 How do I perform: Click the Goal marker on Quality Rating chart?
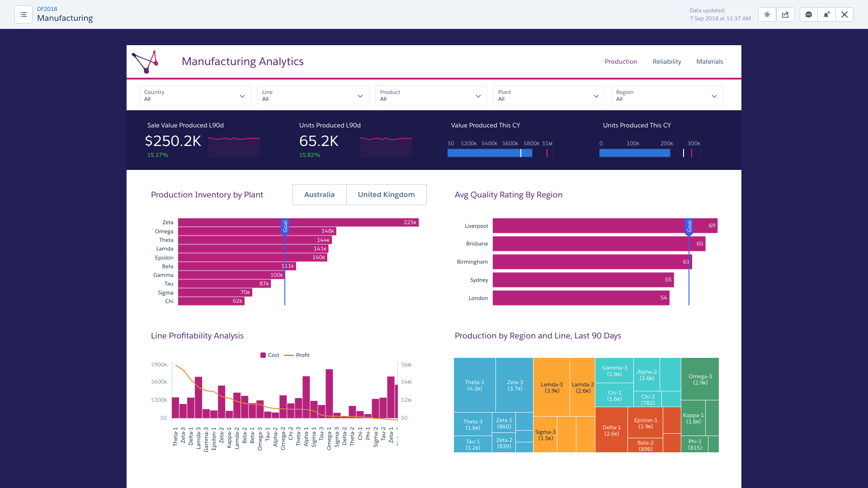689,226
